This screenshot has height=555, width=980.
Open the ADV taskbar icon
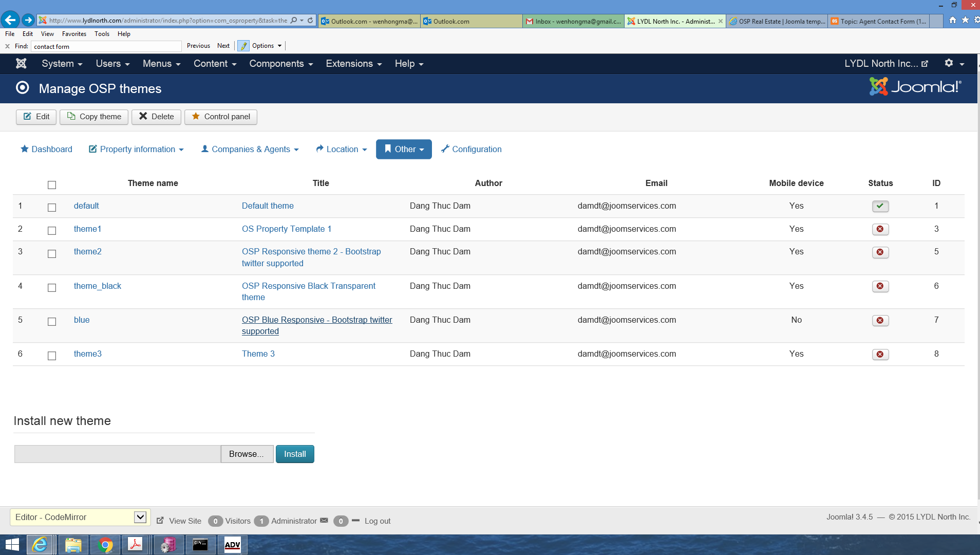[232, 545]
